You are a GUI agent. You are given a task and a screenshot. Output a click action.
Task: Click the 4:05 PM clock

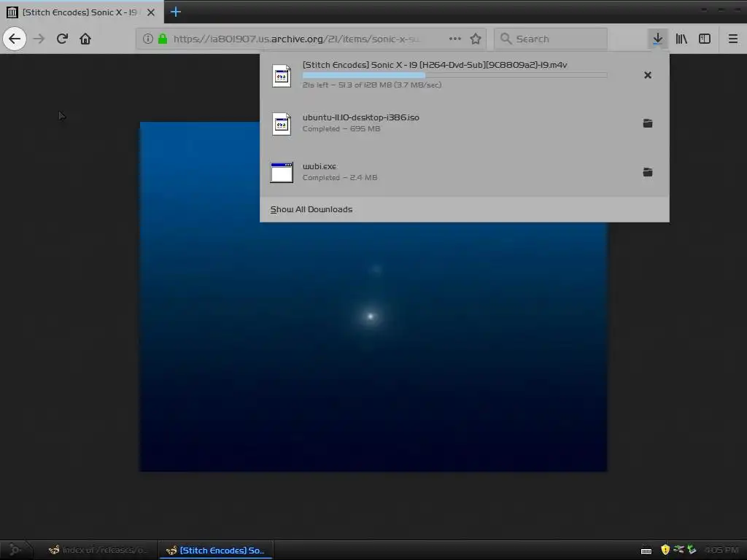tap(721, 550)
